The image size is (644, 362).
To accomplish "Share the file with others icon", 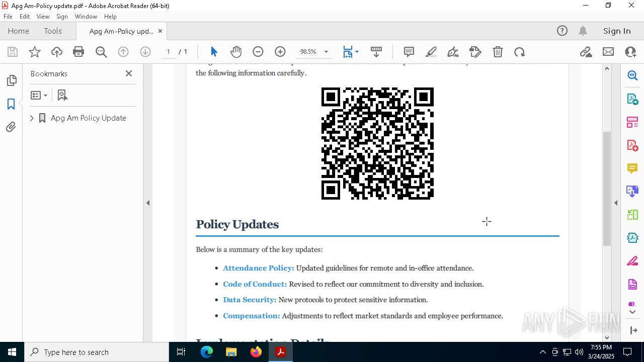I will pyautogui.click(x=630, y=52).
